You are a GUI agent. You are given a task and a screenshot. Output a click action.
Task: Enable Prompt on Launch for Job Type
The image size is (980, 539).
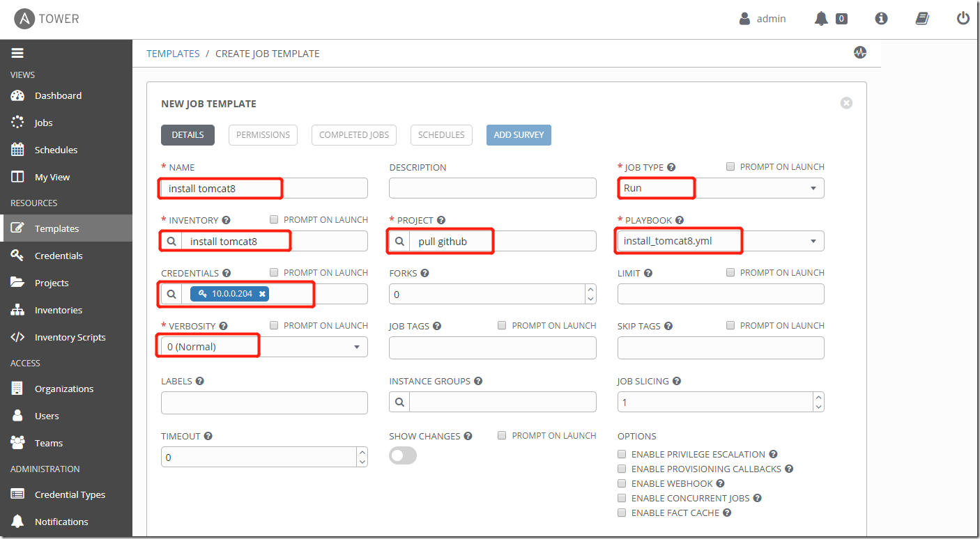[730, 166]
